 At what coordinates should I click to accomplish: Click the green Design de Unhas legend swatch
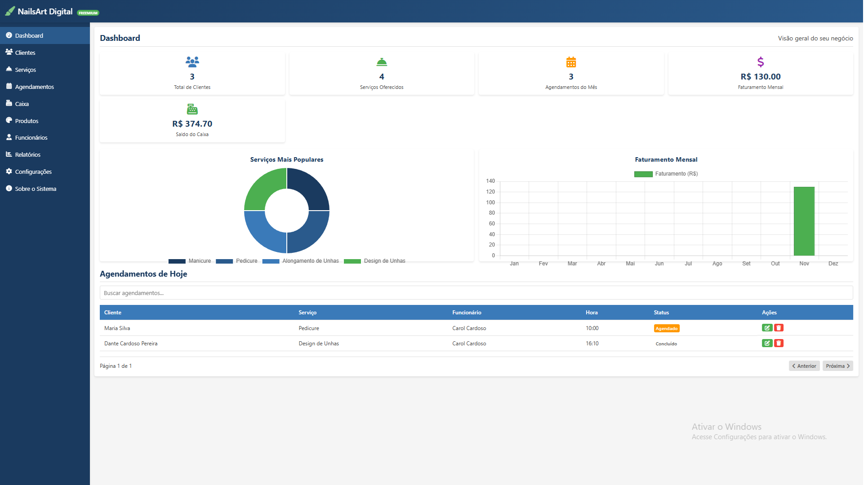point(352,261)
